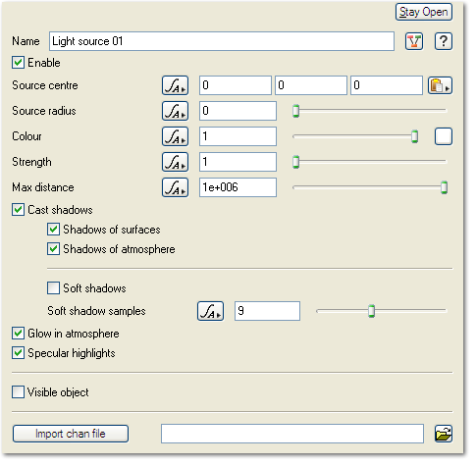The width and height of the screenshot is (476, 466).
Task: Open internal network view icon
Action: 414,41
